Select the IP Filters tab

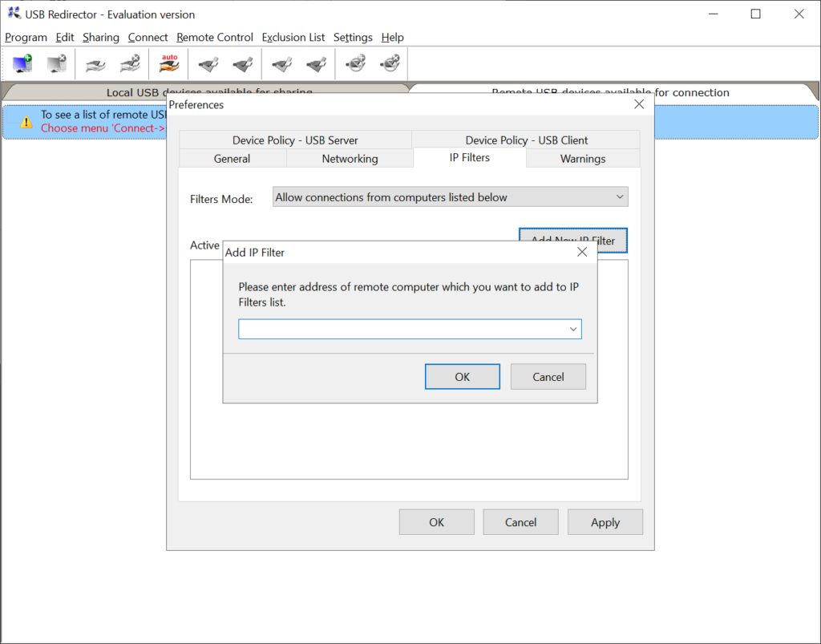click(470, 158)
